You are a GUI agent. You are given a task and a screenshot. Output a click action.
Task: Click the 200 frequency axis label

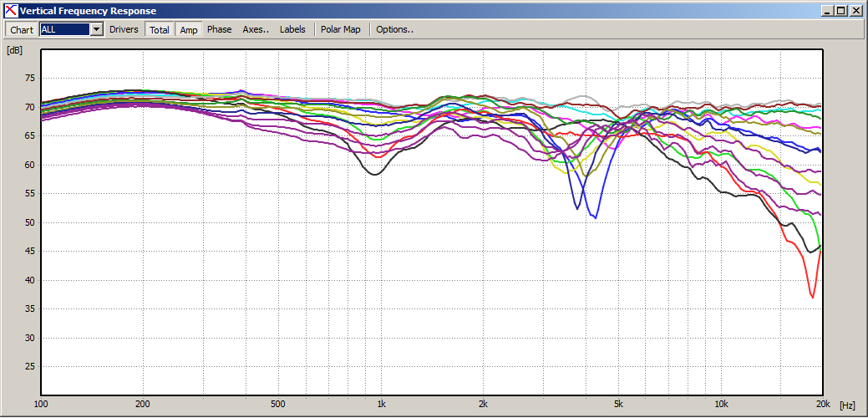tap(144, 403)
